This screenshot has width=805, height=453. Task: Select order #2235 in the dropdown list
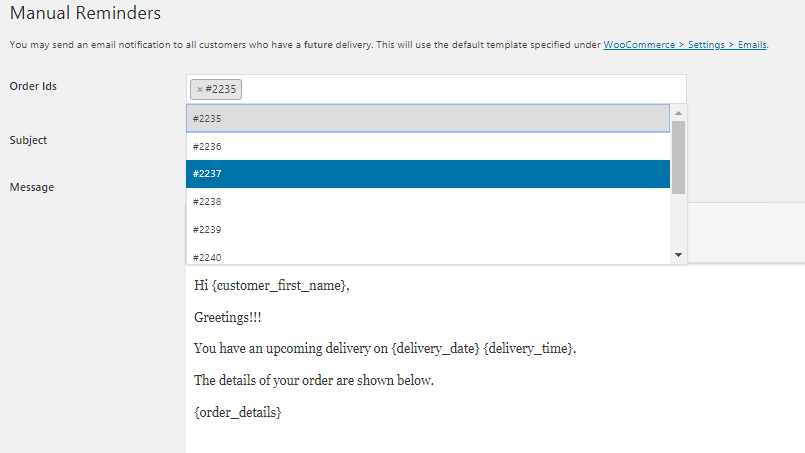pyautogui.click(x=428, y=119)
